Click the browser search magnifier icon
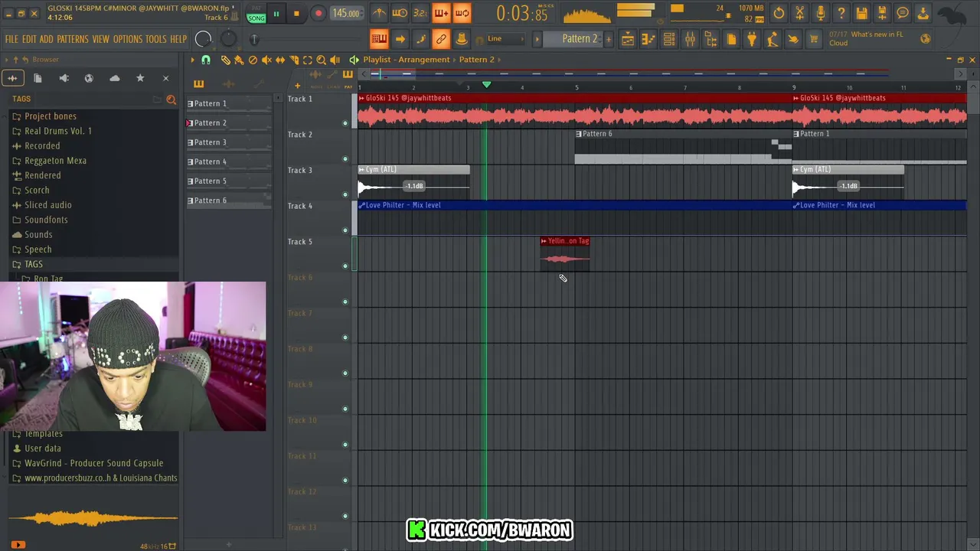Screen dimensions: 980x551 point(171,99)
